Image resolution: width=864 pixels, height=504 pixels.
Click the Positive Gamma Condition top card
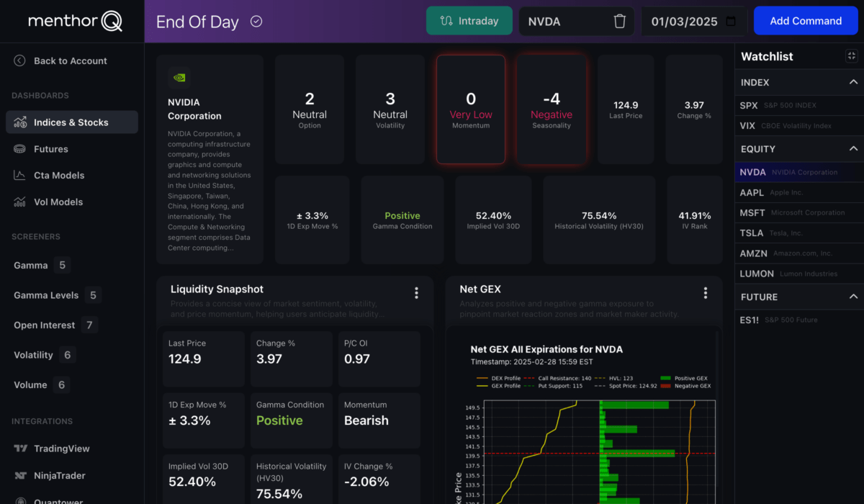pyautogui.click(x=402, y=220)
